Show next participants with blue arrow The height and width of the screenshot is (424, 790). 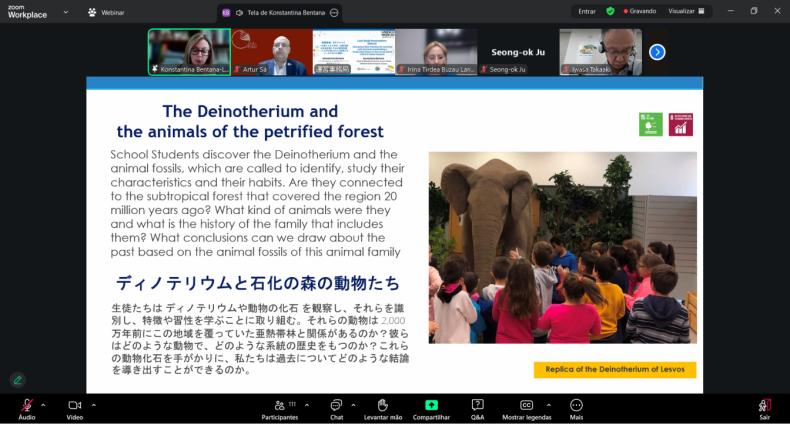(657, 52)
